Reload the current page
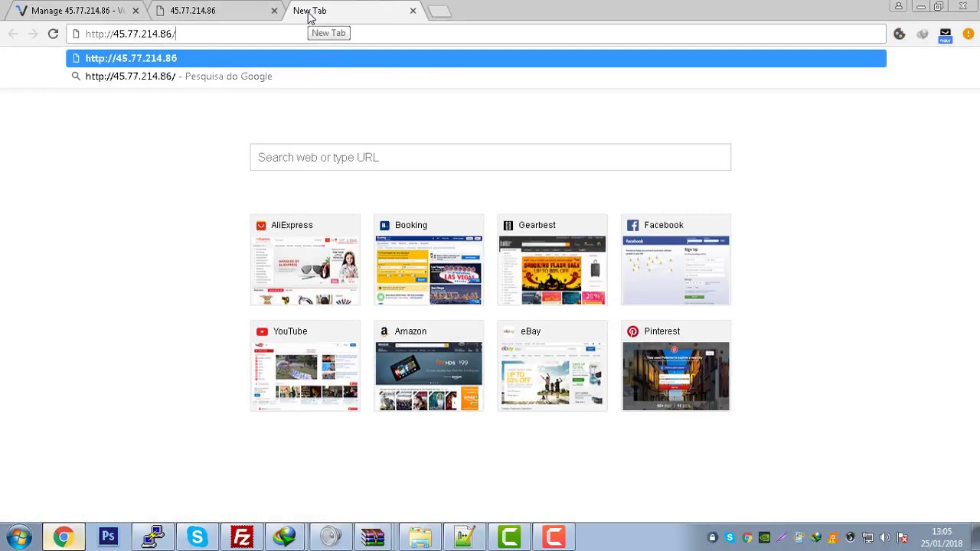Image resolution: width=980 pixels, height=551 pixels. click(53, 34)
